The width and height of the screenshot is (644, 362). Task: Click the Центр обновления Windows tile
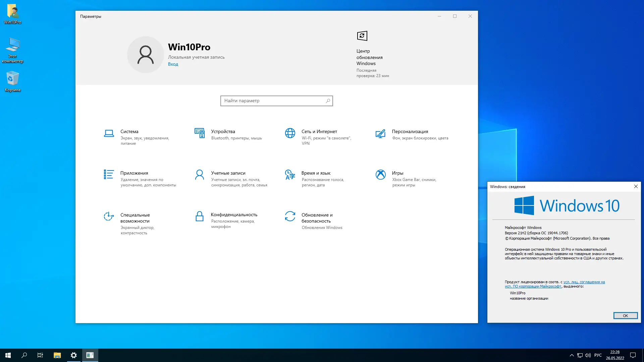(x=369, y=54)
